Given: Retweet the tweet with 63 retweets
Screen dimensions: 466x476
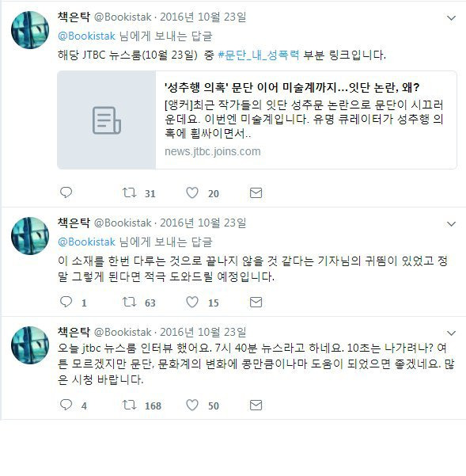Looking at the screenshot, I should point(129,302).
